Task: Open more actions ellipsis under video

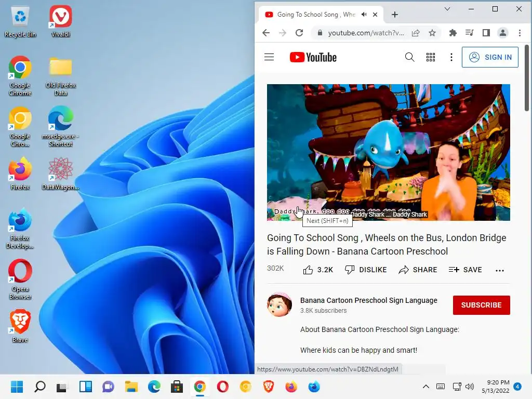Action: coord(499,270)
